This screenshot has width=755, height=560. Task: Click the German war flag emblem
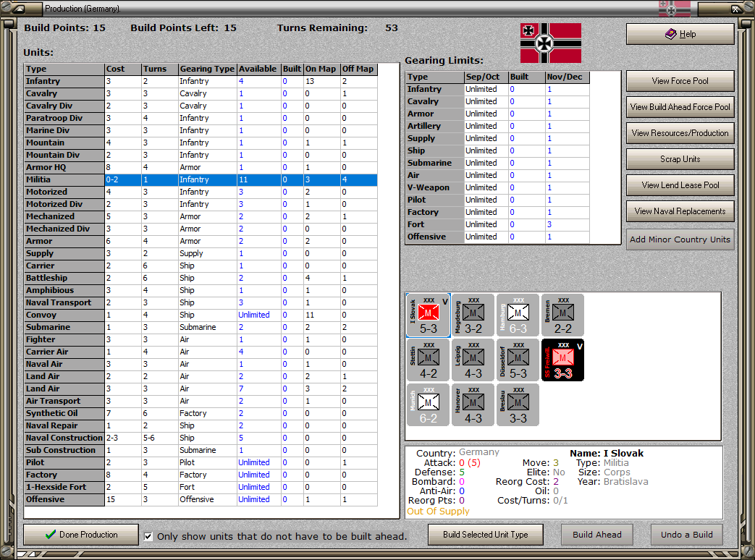click(551, 43)
